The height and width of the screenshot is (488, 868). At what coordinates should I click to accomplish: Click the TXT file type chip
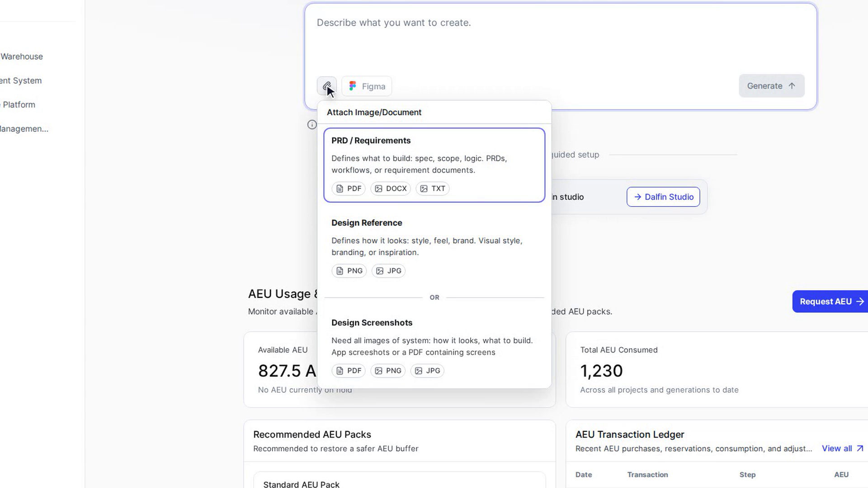[433, 188]
